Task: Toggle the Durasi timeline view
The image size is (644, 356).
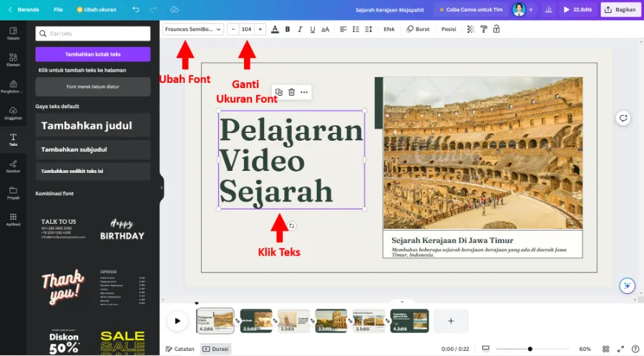Action: [x=216, y=349]
